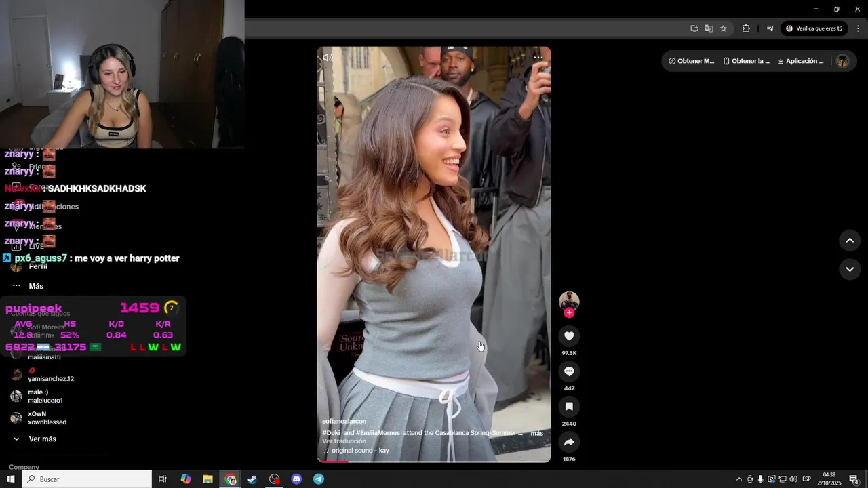Go to the next video with down arrow
This screenshot has height=488, width=868.
(850, 269)
